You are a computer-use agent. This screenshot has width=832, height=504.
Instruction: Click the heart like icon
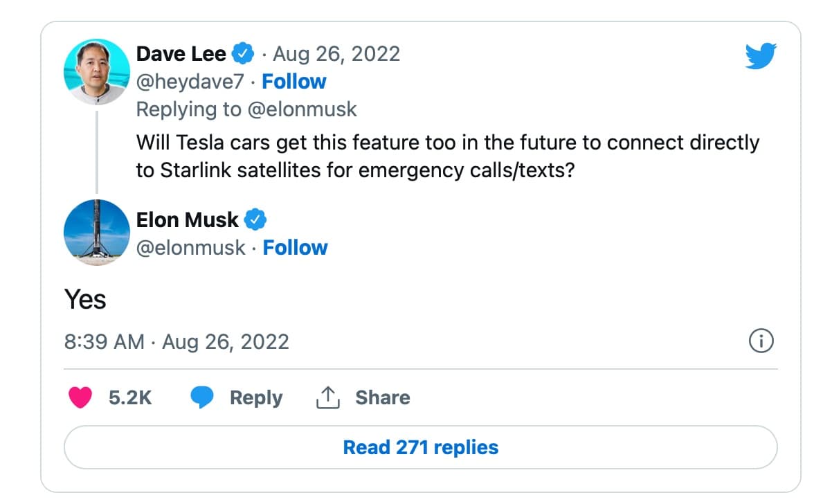[x=80, y=397]
